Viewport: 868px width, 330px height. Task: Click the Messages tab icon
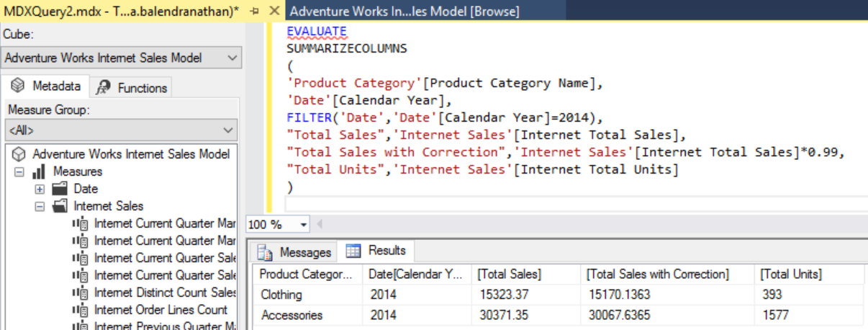(266, 252)
